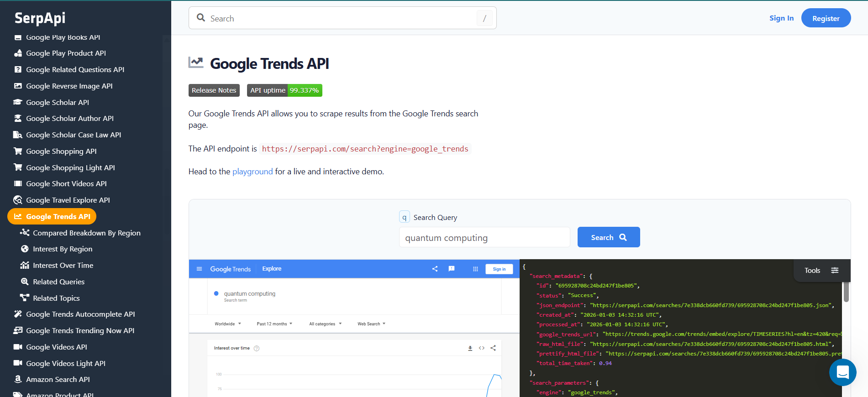Open Interest Over Time section
The width and height of the screenshot is (868, 397).
[x=63, y=265]
